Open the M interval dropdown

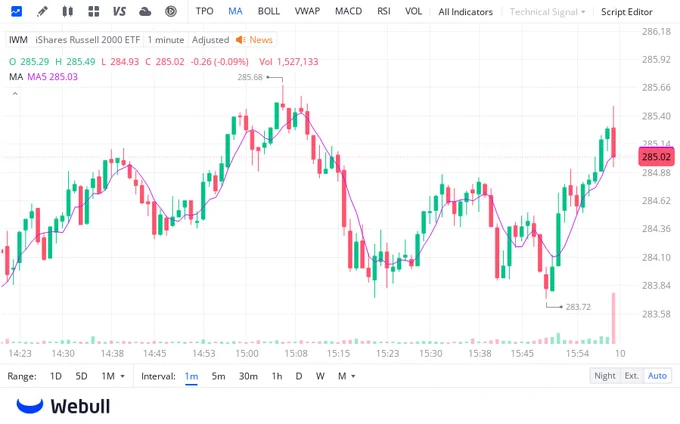(346, 376)
